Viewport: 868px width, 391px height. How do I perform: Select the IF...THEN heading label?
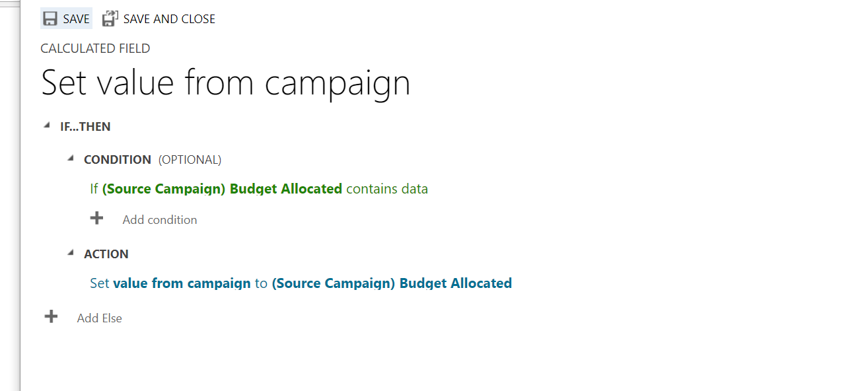(x=85, y=127)
